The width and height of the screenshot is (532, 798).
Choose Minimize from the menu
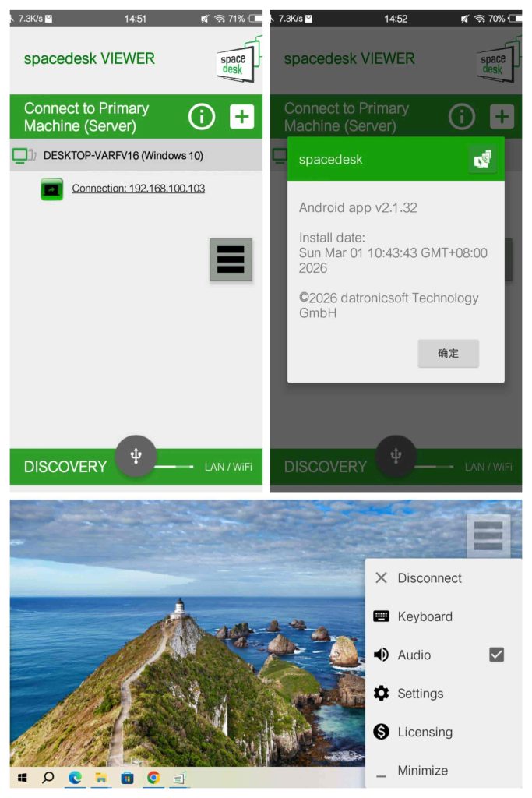443,771
